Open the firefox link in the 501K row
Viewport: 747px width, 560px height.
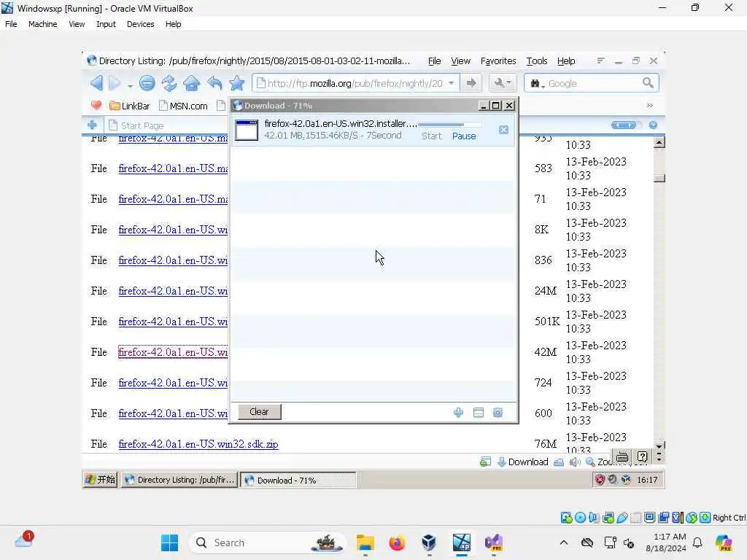[x=173, y=322]
